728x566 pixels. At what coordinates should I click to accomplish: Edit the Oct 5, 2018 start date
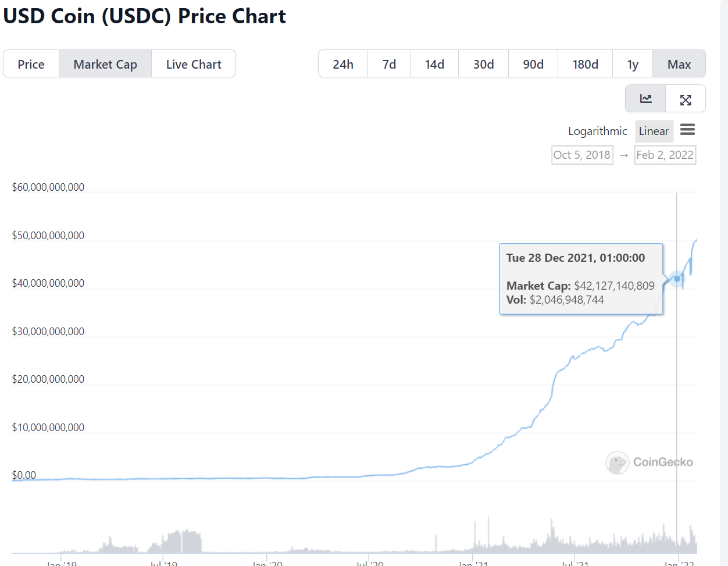[582, 155]
